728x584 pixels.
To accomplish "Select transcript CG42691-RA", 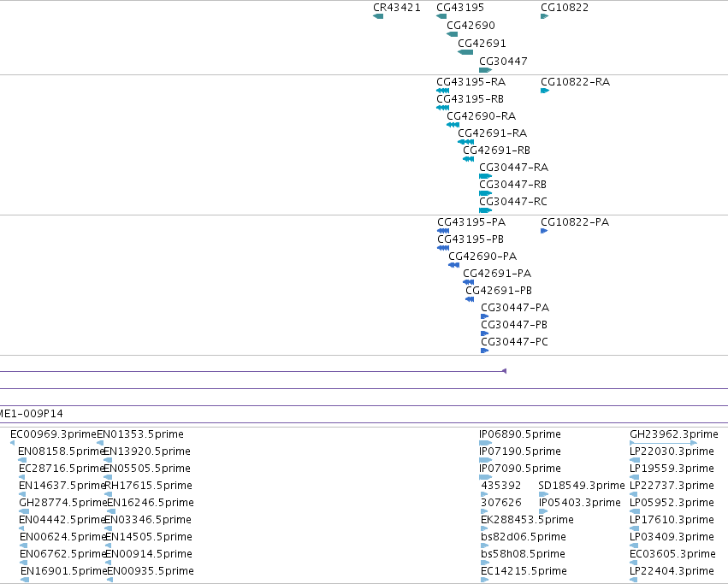I will click(465, 142).
